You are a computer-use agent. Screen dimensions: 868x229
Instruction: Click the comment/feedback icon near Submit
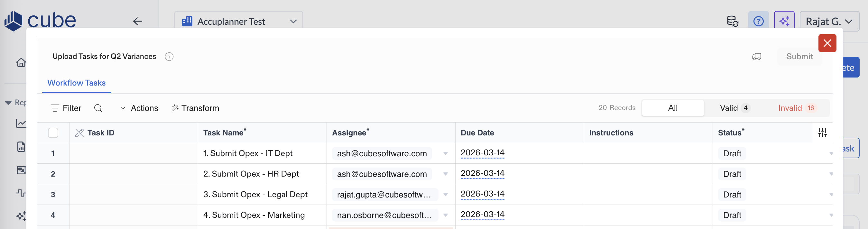(756, 57)
